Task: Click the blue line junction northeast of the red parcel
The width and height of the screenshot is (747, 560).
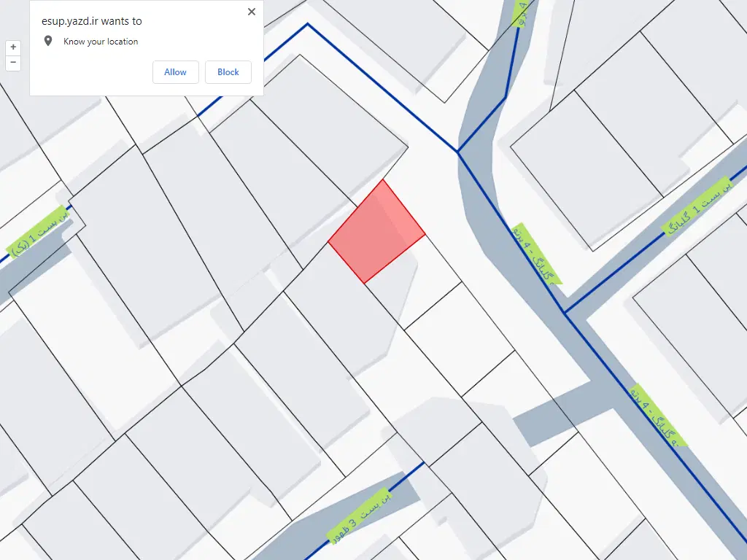Action: tap(458, 152)
